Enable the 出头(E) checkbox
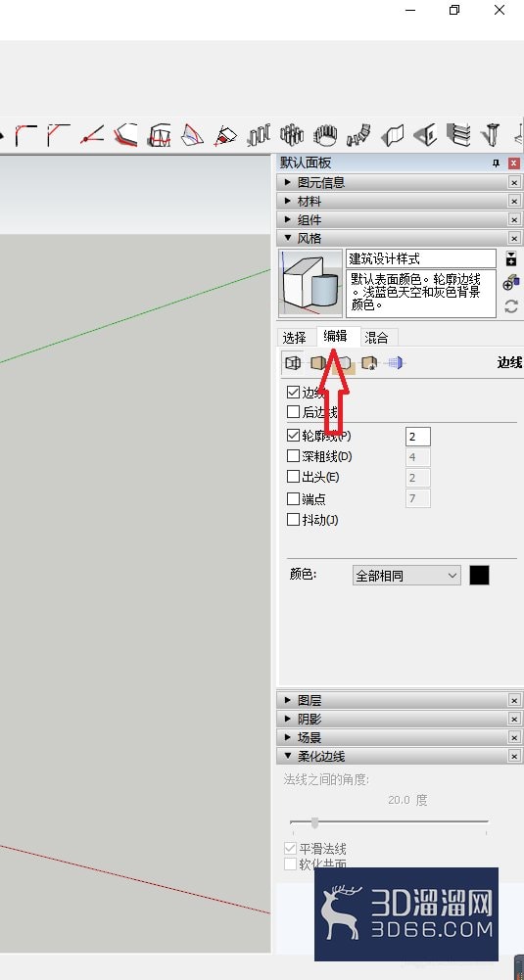Screen dimensions: 524x980 pos(293,477)
